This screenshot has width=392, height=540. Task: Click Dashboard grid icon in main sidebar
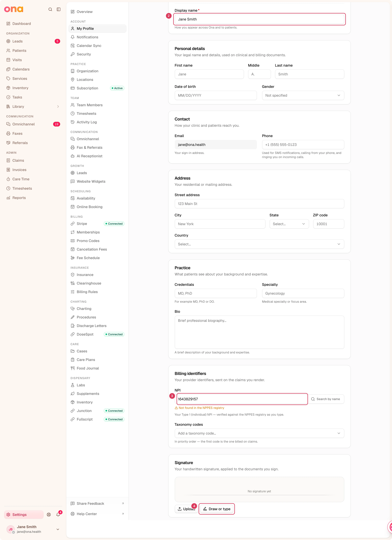8,24
